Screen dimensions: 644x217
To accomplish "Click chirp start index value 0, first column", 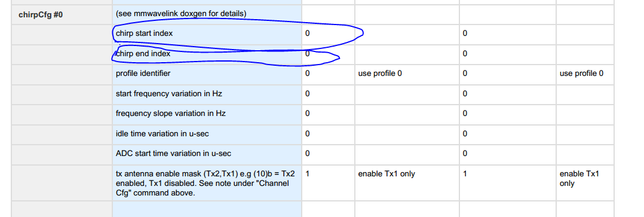I will pos(308,33).
